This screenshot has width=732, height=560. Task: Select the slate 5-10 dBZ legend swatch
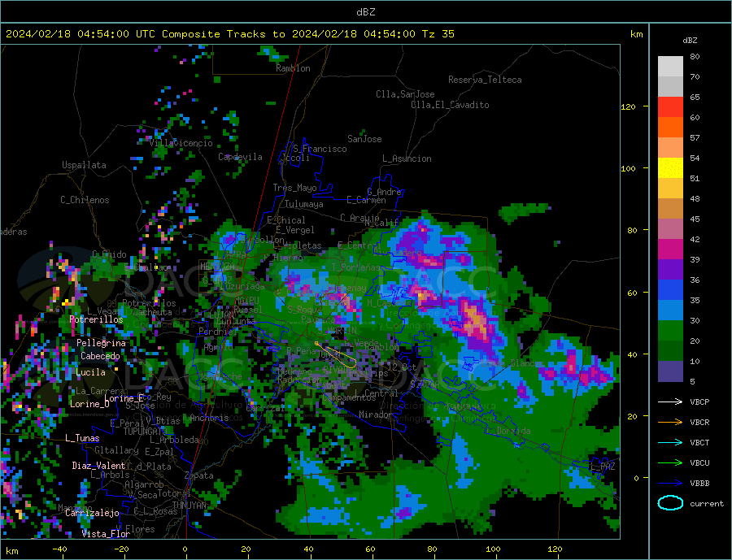point(670,371)
